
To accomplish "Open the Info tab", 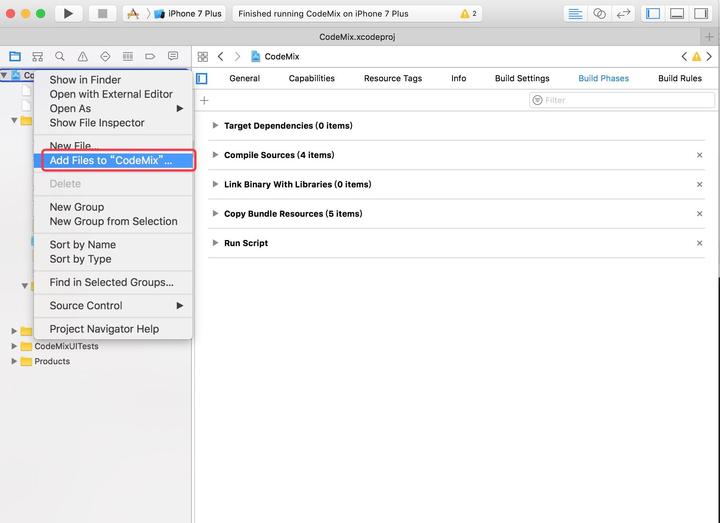I will 459,79.
